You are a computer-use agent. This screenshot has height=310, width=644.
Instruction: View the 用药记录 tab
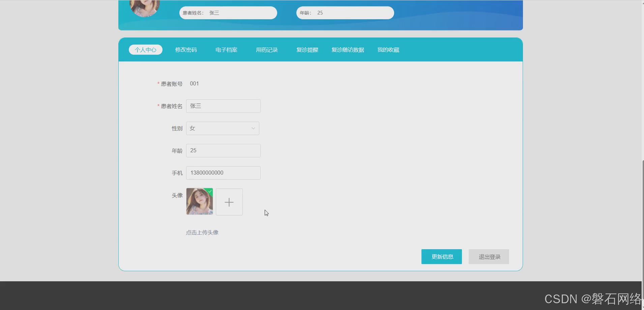coord(267,50)
